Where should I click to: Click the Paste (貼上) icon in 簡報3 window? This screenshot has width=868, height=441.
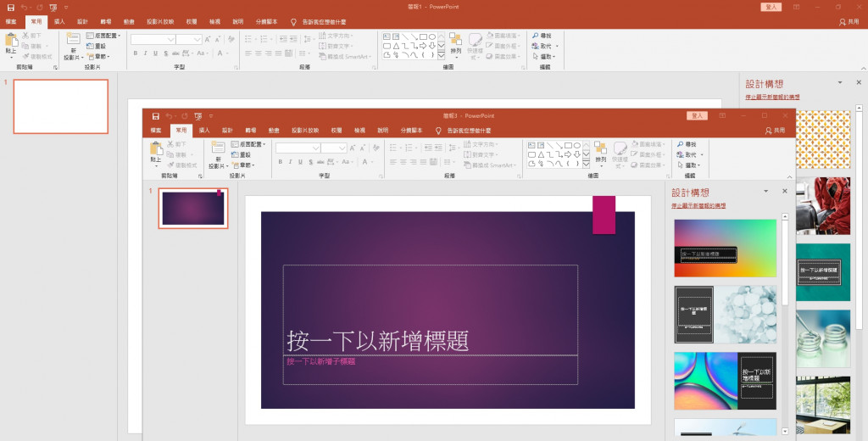[x=156, y=148]
